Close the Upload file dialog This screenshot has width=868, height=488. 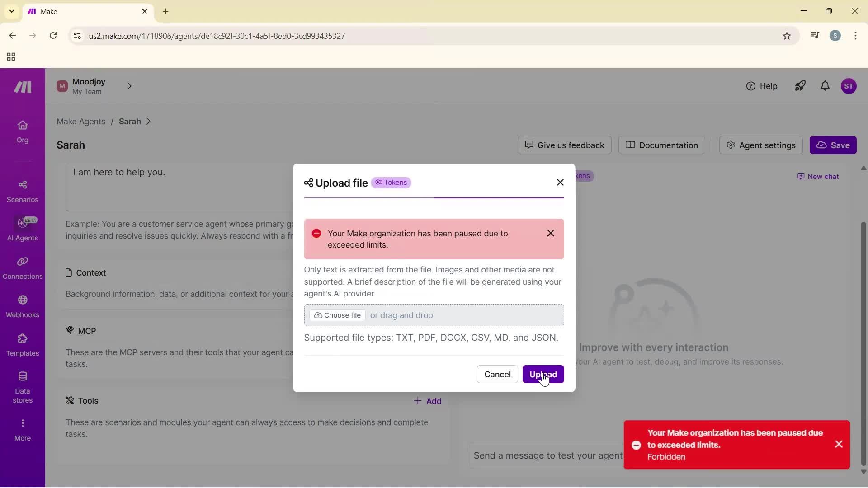pyautogui.click(x=560, y=182)
